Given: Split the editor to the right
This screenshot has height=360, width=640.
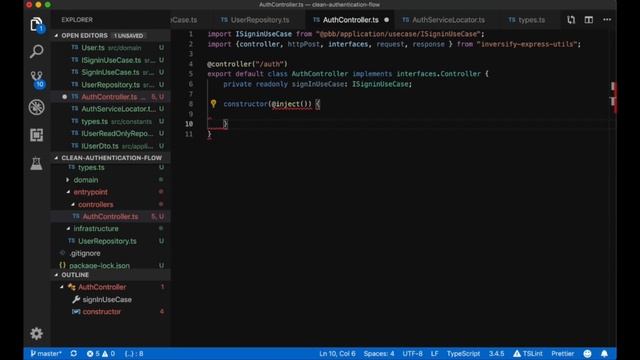Looking at the screenshot, I should click(588, 20).
